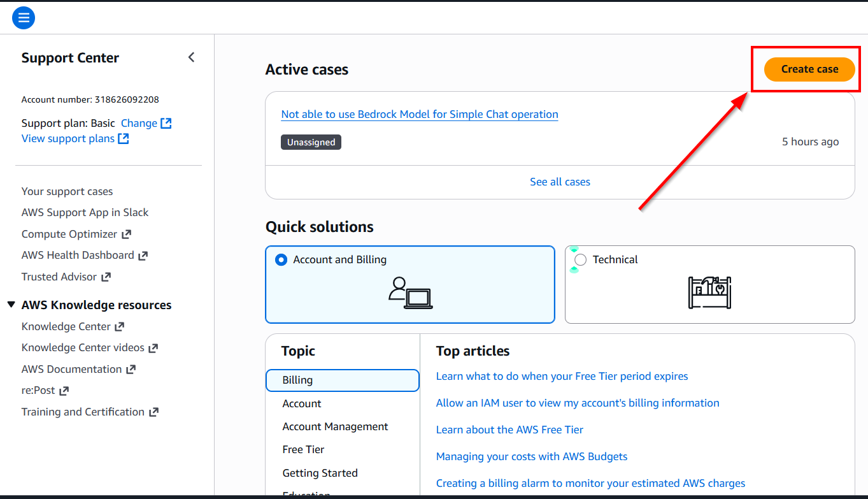Open Your support cases in the sidebar
The width and height of the screenshot is (868, 499).
(x=67, y=191)
